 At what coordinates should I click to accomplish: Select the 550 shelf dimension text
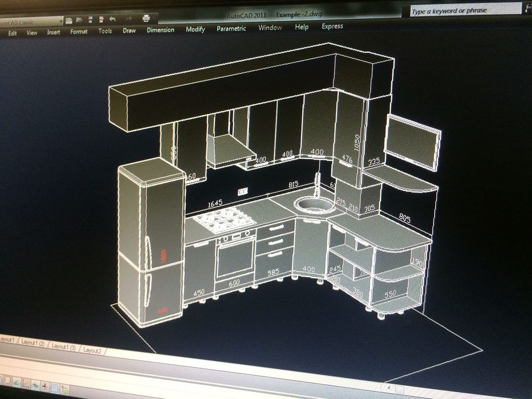(390, 295)
